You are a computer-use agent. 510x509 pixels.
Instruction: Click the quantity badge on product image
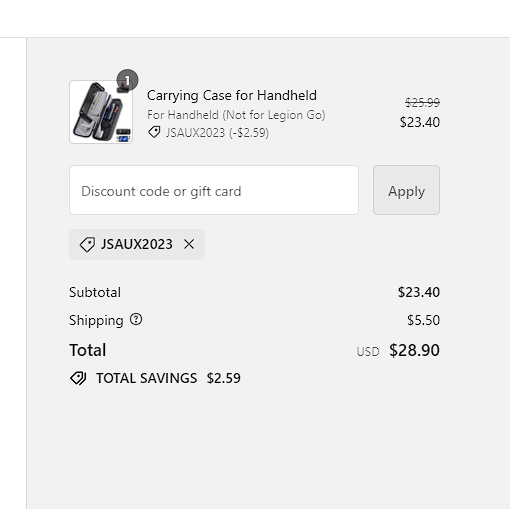point(127,80)
